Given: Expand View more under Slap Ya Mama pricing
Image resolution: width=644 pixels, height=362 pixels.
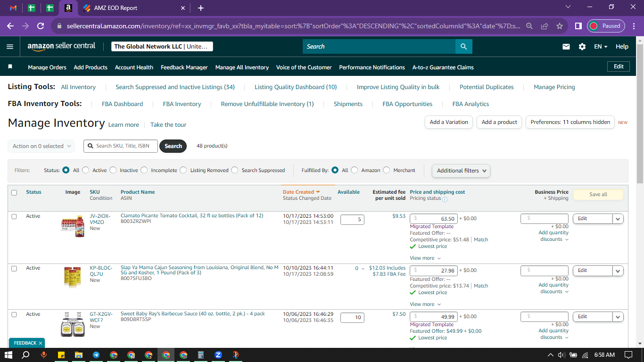Looking at the screenshot, I should point(425,304).
